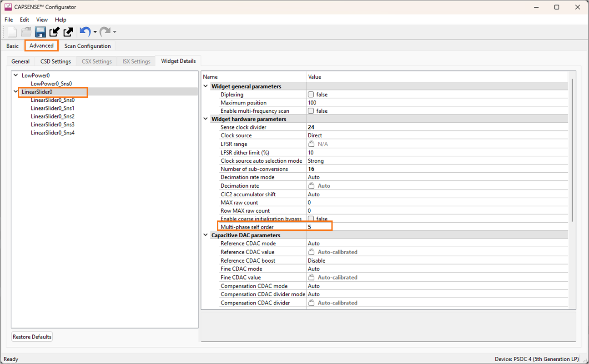Click the Open file folder icon
589x364 pixels.
[x=26, y=32]
